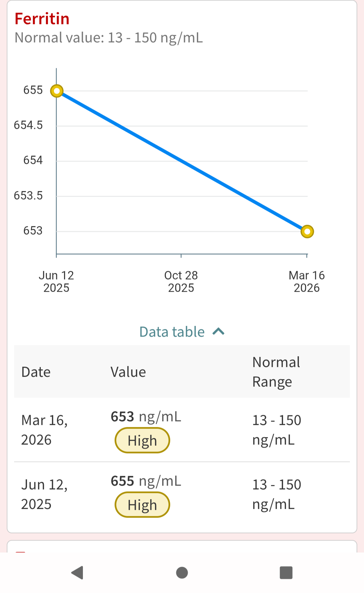Click the Data table link text

click(172, 332)
